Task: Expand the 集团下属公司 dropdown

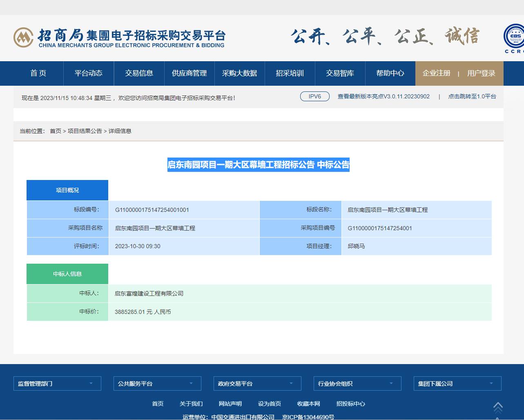Action: pyautogui.click(x=457, y=384)
